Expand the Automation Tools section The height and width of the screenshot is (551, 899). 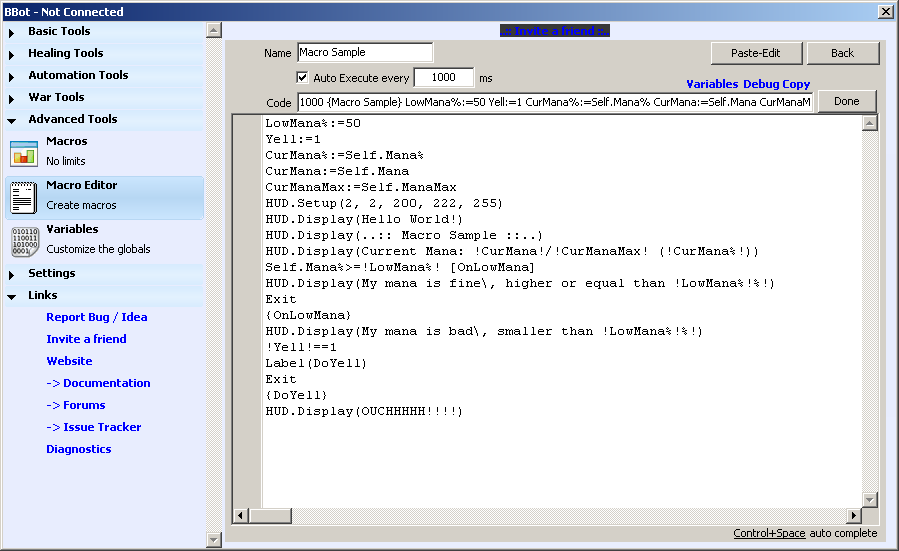[x=77, y=75]
